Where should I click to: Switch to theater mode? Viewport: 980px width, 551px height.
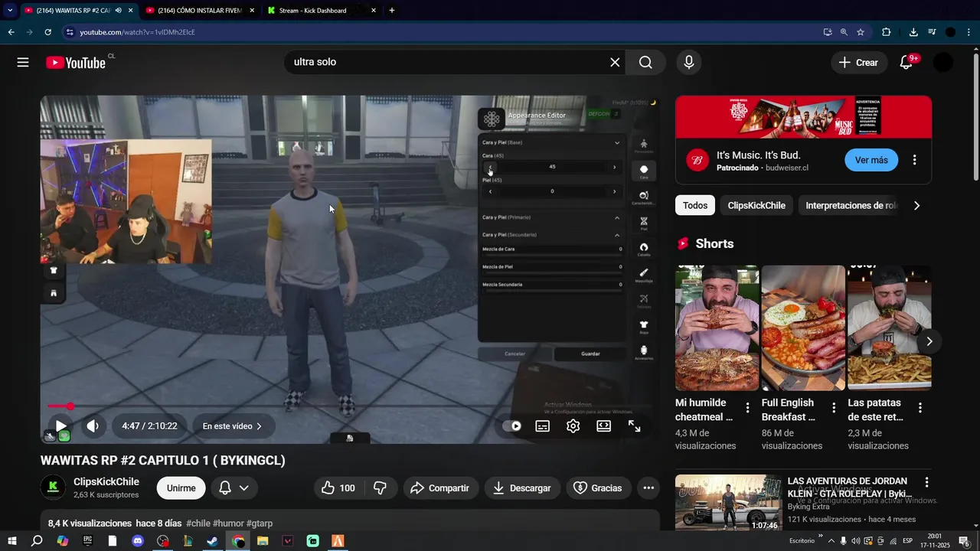coord(603,426)
